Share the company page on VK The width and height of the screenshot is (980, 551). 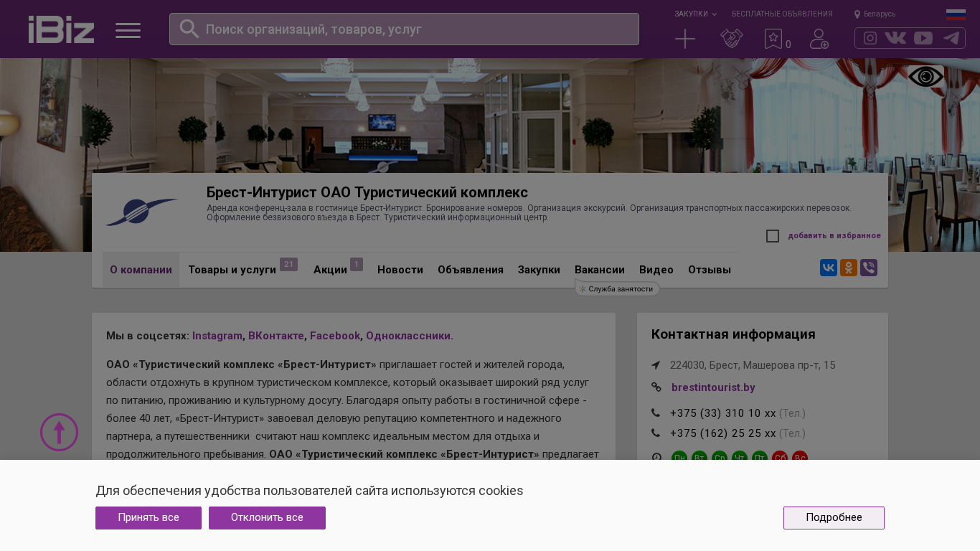pyautogui.click(x=829, y=268)
